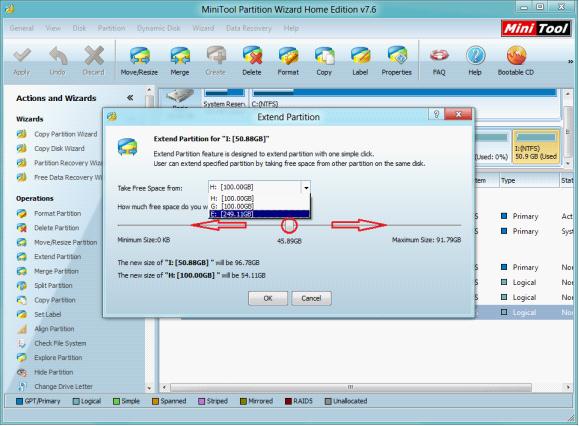Choose Move/Resize Partition in sidebar

click(x=57, y=243)
